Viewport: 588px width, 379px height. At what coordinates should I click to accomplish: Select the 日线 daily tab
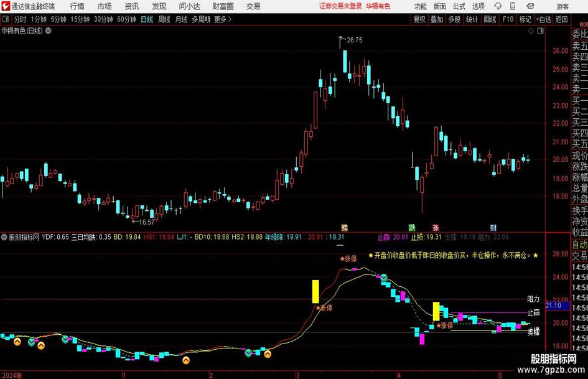(x=147, y=19)
